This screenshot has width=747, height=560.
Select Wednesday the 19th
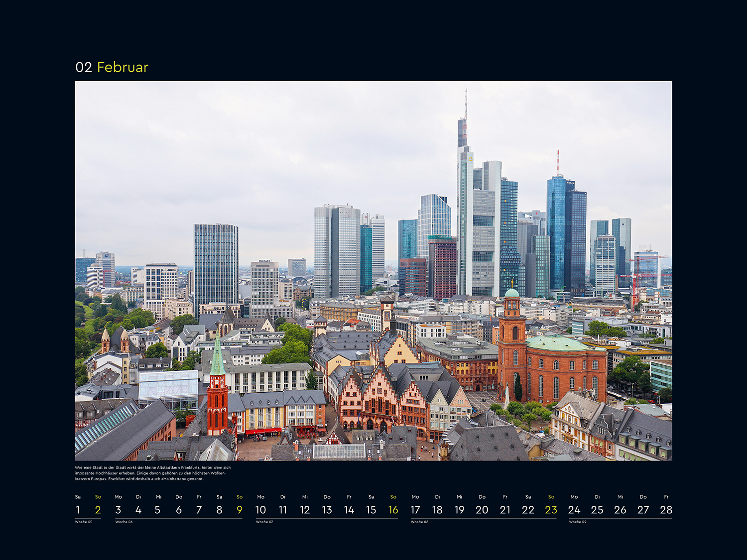click(x=459, y=510)
